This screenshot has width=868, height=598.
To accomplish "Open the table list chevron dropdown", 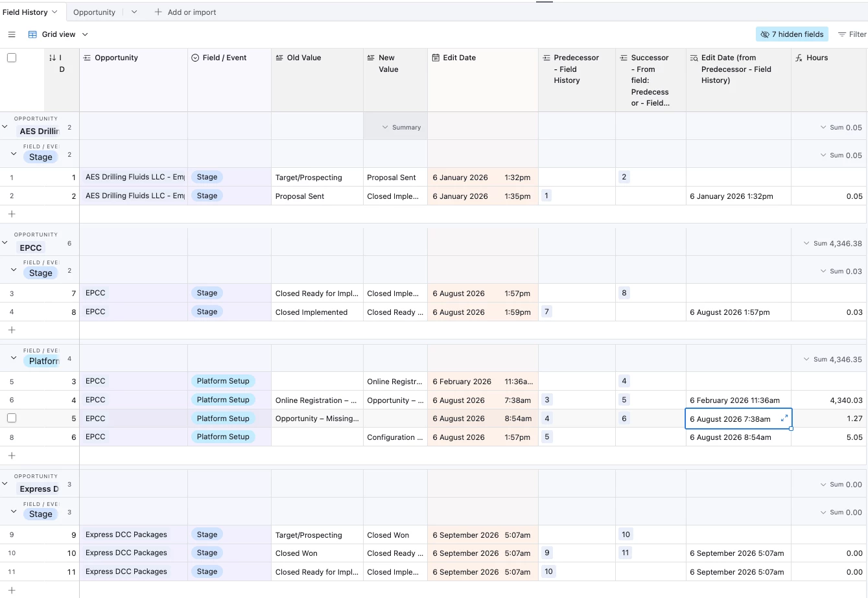I will pos(134,12).
